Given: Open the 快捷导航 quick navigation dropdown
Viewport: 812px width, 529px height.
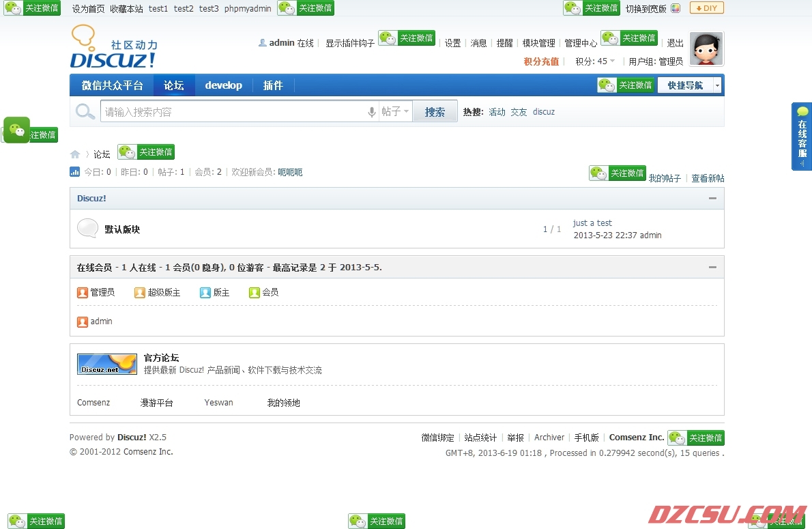Looking at the screenshot, I should (x=690, y=85).
